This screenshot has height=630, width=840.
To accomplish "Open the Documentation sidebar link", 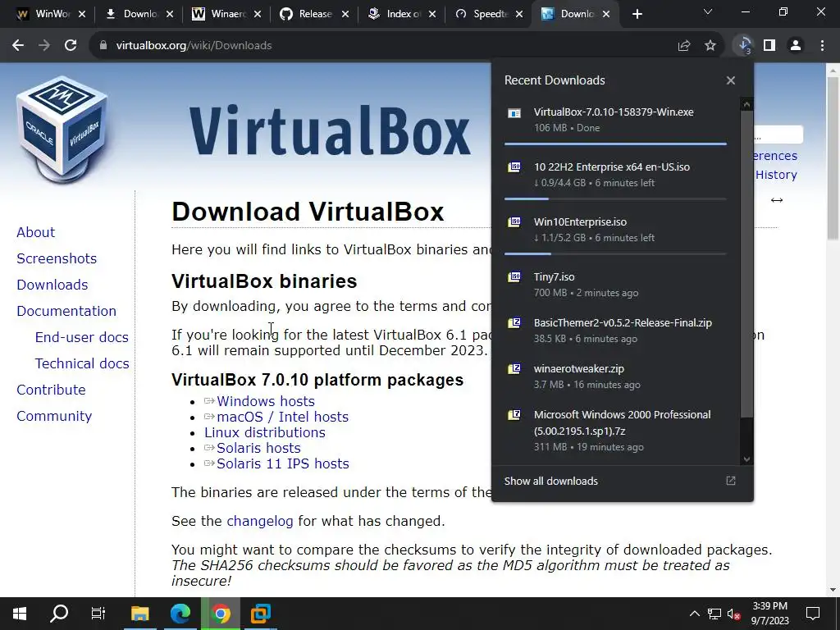I will (x=66, y=311).
